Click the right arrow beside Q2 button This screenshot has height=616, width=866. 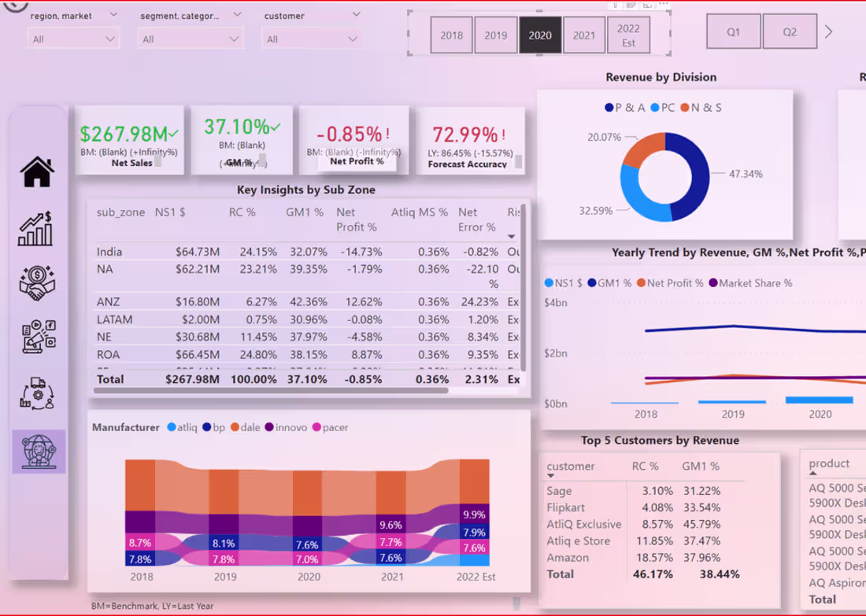(x=827, y=31)
